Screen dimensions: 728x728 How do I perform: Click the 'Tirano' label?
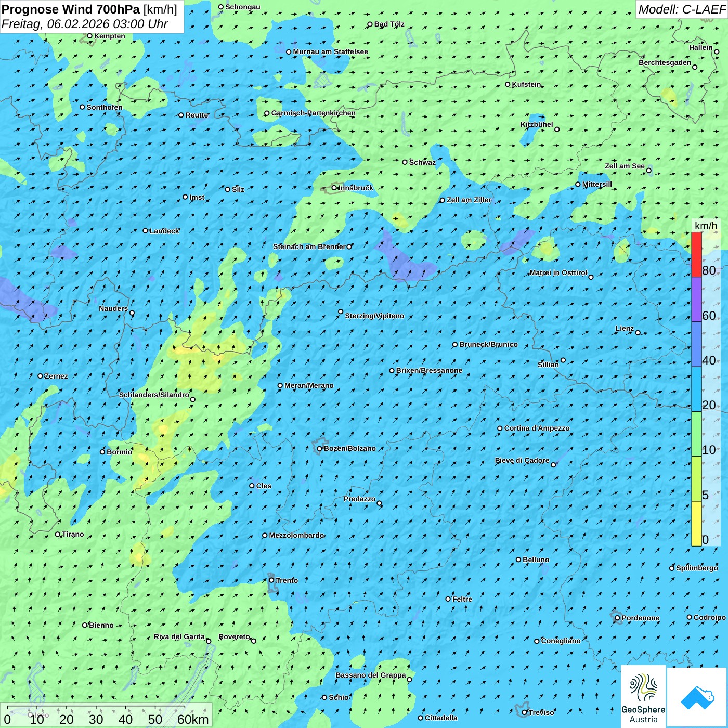[x=73, y=534]
